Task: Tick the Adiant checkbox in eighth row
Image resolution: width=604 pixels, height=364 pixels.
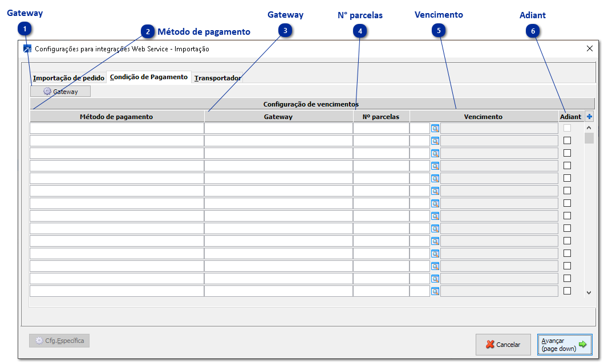Action: [x=567, y=215]
